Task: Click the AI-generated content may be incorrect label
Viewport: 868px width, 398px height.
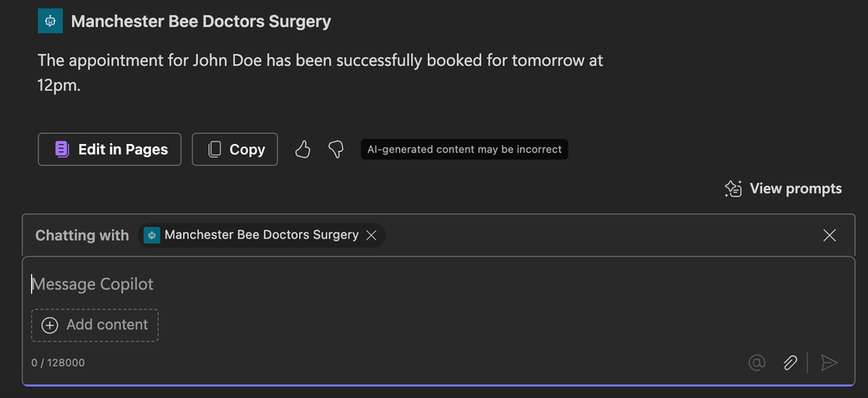Action: (464, 149)
